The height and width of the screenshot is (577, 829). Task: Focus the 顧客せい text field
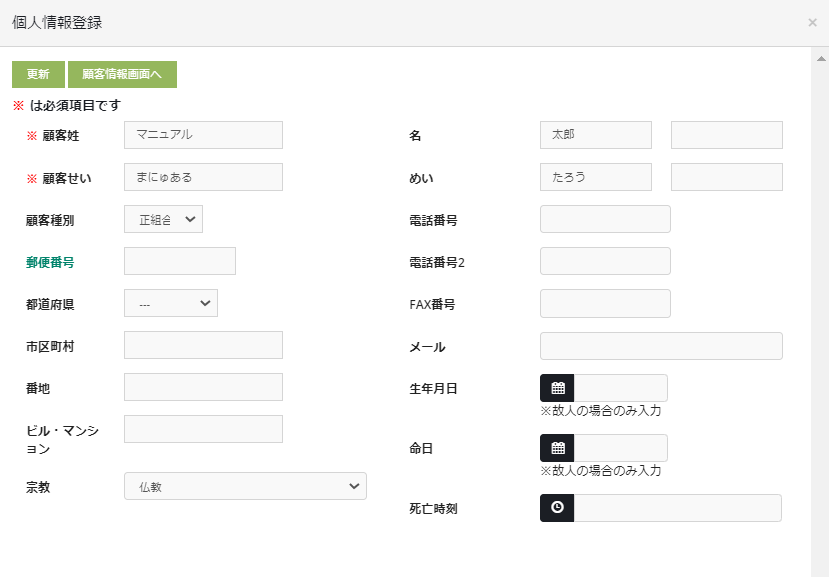click(x=203, y=177)
